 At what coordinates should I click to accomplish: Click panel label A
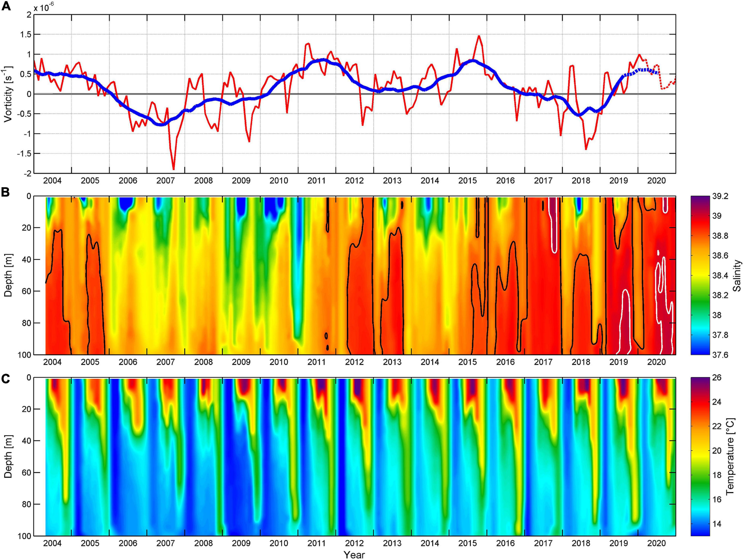click(x=6, y=6)
